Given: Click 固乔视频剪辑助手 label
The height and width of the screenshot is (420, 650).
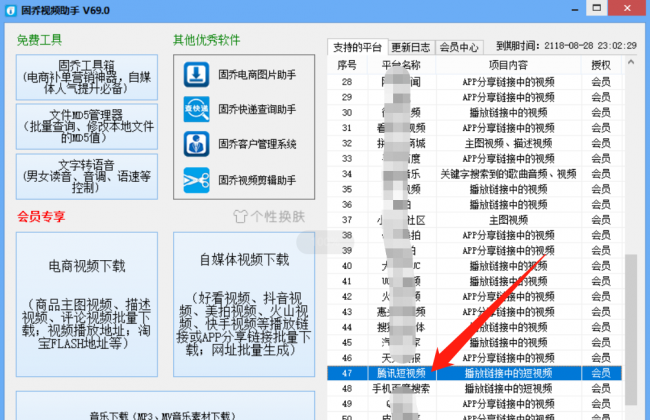Looking at the screenshot, I should pyautogui.click(x=257, y=180).
